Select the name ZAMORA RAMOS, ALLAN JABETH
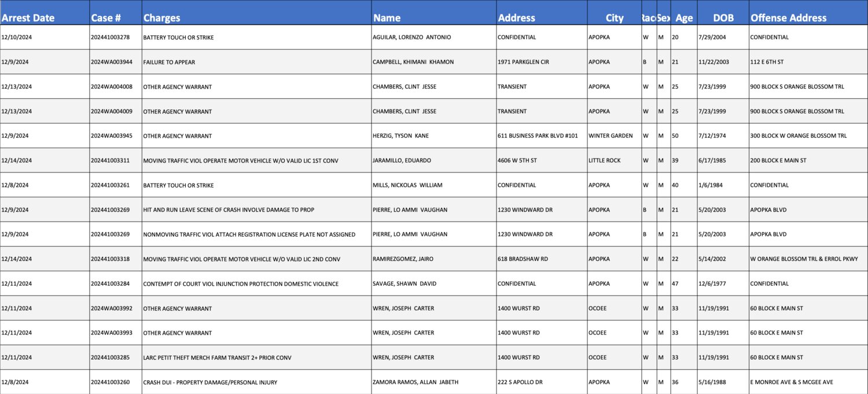 (416, 382)
